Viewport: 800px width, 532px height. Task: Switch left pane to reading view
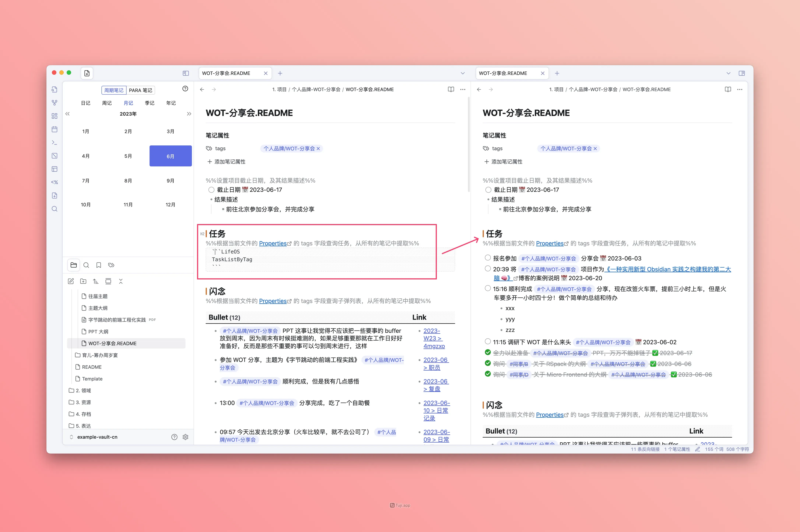tap(451, 90)
